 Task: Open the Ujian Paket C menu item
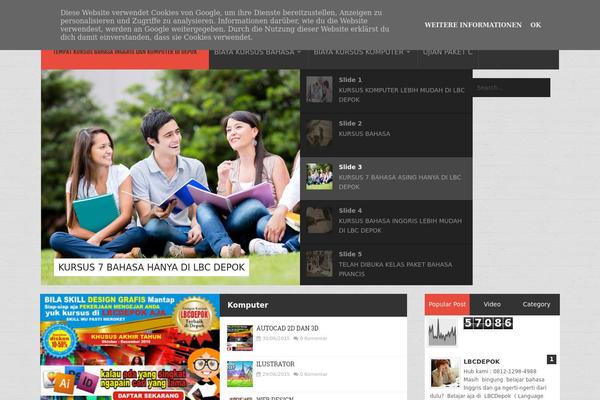(x=447, y=52)
